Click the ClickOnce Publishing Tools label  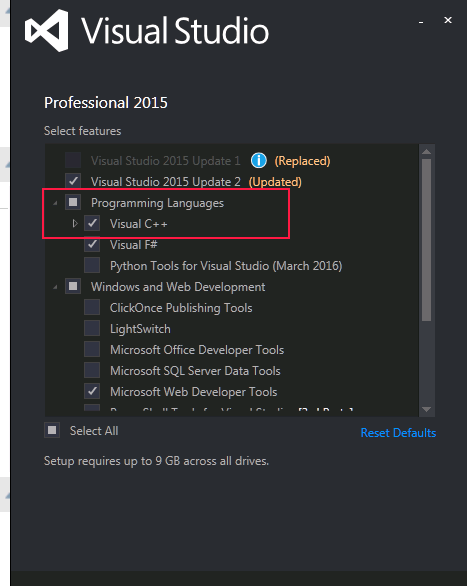click(181, 308)
